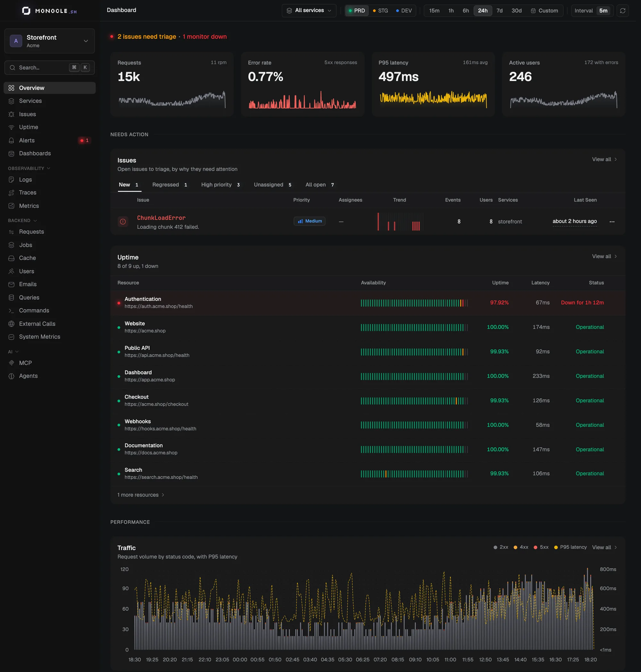641x672 pixels.
Task: Go to Uptime in the sidebar
Action: [x=50, y=127]
